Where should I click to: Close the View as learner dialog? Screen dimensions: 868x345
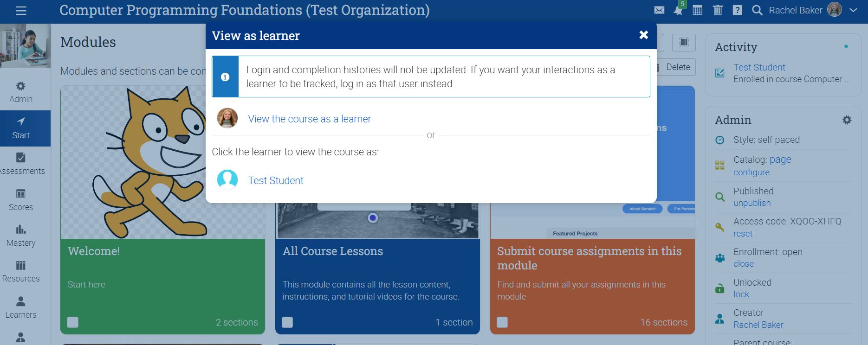(643, 35)
